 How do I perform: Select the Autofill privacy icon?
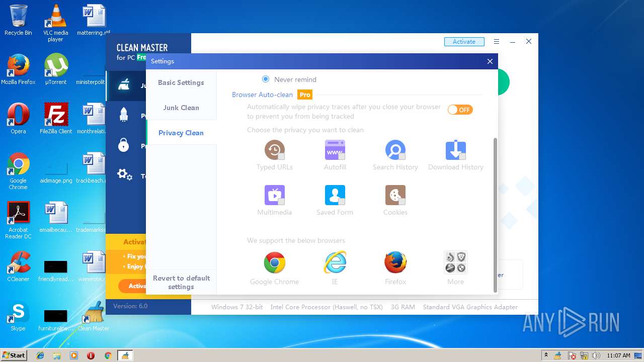point(335,150)
